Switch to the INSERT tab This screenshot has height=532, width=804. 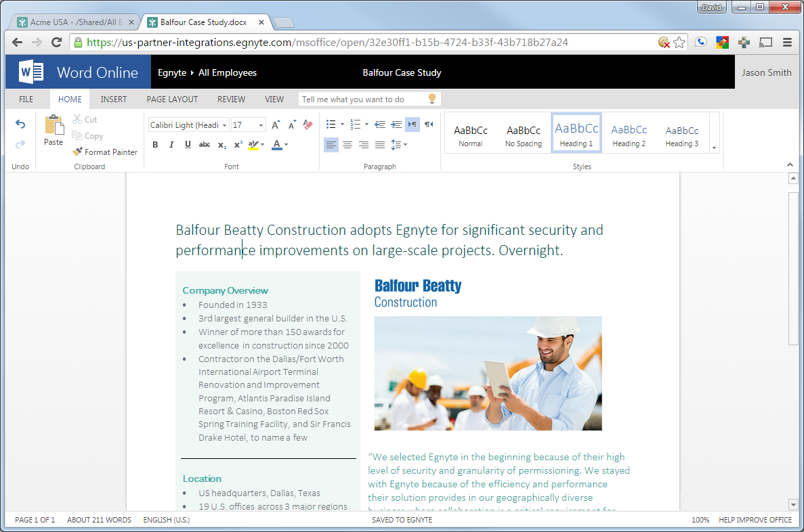(x=114, y=99)
